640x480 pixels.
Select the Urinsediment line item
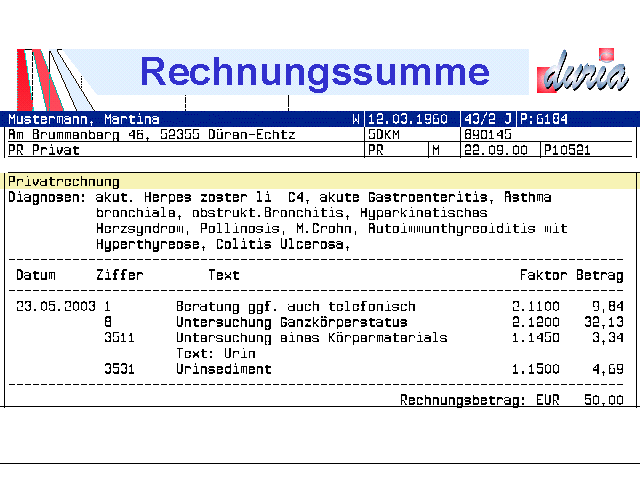(x=223, y=369)
